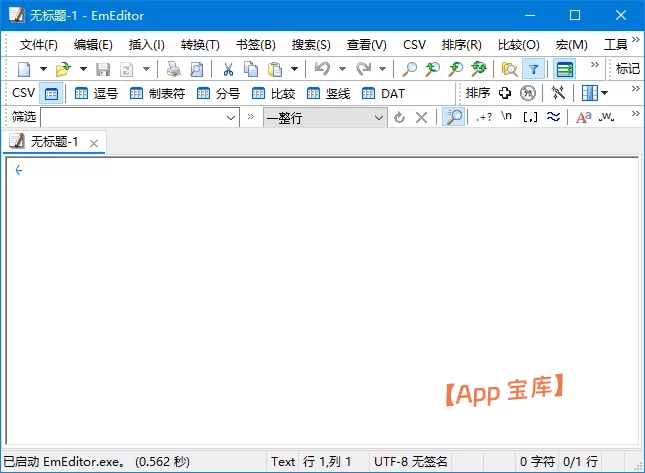Click the Text configuration status entry
Image resolution: width=645 pixels, height=473 pixels.
[283, 462]
